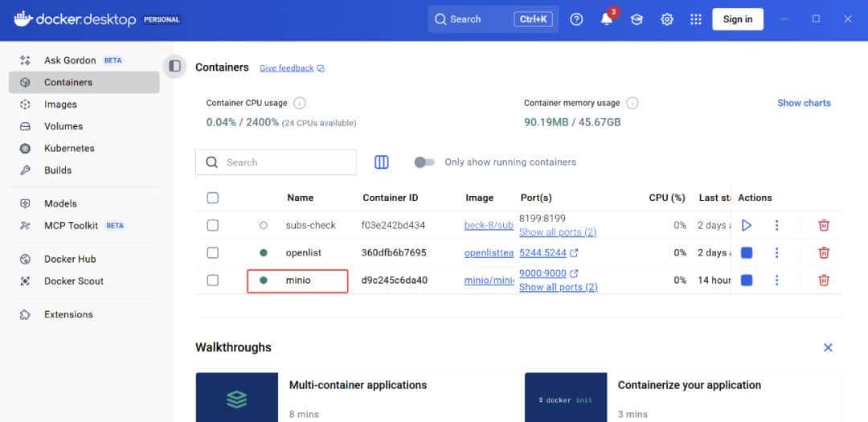Delete the openlist container via trash icon
This screenshot has width=868, height=422.
[x=823, y=253]
